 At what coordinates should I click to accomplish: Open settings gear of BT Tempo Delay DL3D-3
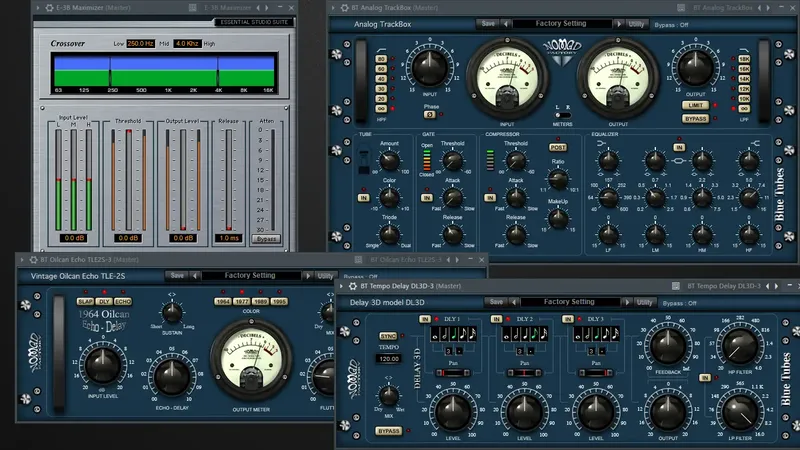coord(353,286)
